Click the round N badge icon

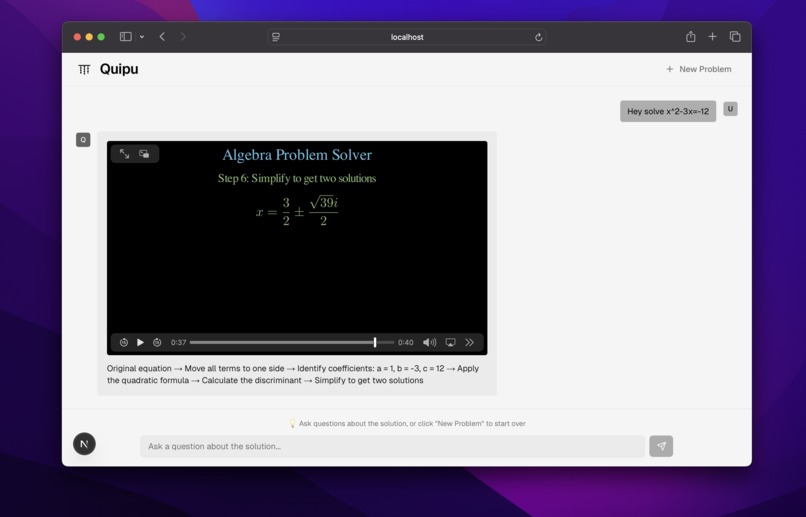pos(84,444)
